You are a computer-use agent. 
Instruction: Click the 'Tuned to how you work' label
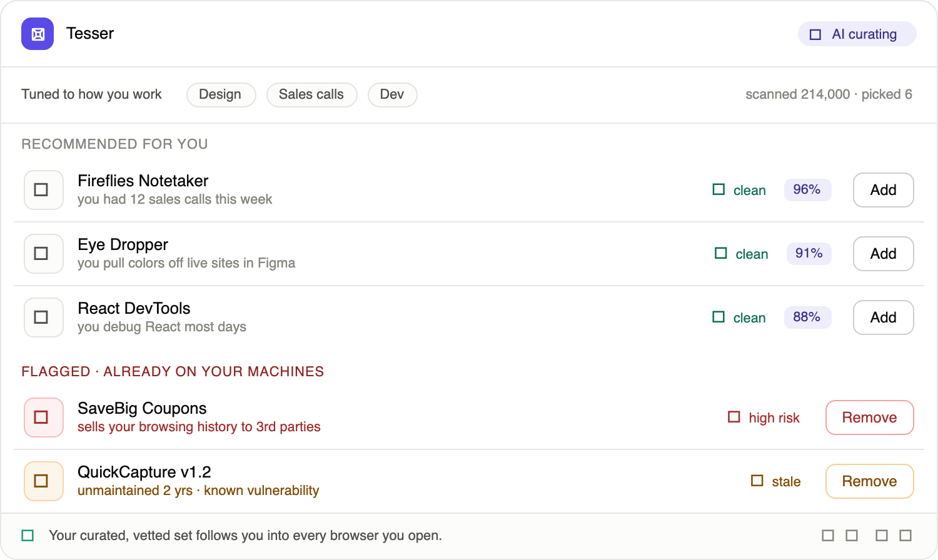tap(91, 94)
